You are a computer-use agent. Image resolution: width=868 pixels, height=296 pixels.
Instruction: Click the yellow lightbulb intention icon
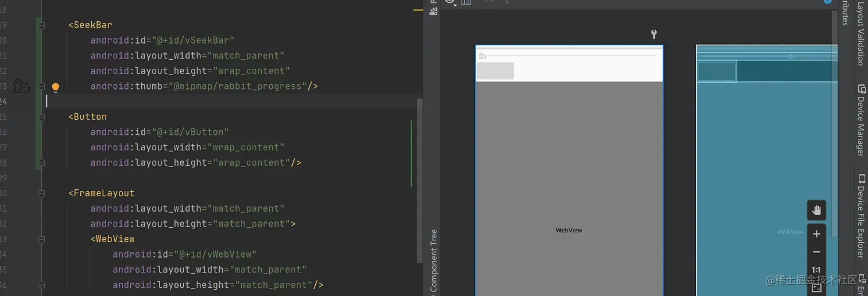pos(56,87)
